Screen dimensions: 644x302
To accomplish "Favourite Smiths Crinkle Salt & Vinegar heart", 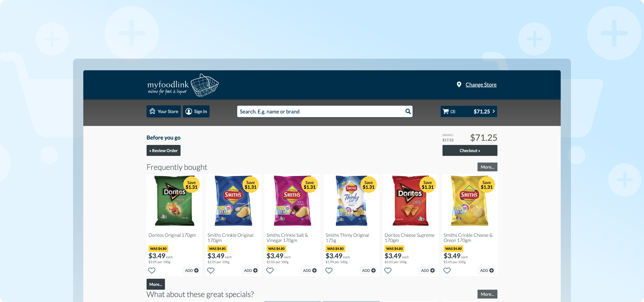I will [270, 271].
